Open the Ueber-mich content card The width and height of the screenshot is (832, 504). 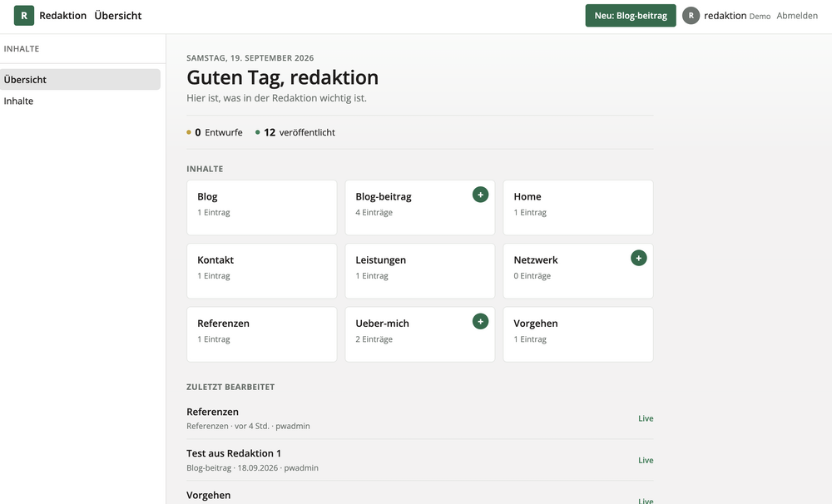coord(419,334)
